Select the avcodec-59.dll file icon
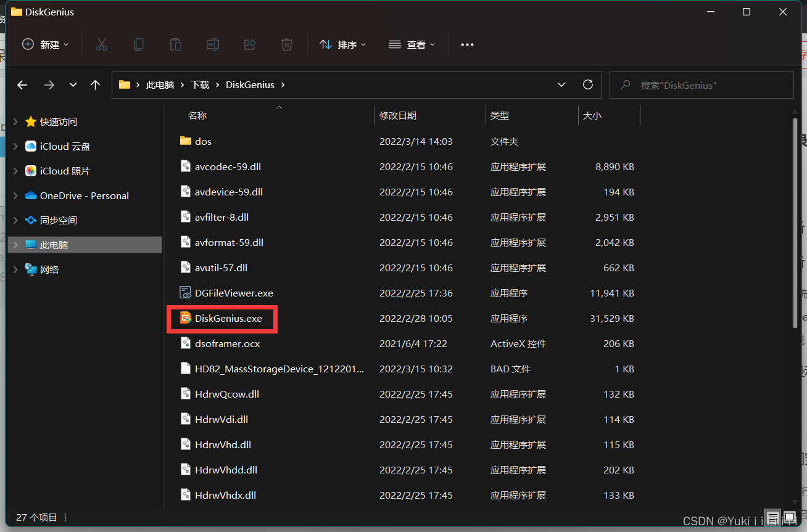 186,166
